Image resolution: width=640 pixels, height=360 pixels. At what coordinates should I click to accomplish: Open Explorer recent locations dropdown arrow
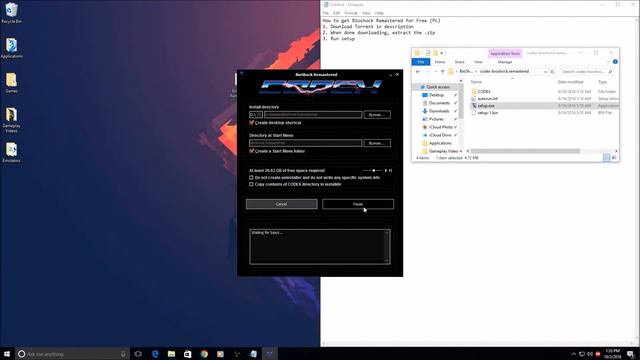tap(436, 72)
